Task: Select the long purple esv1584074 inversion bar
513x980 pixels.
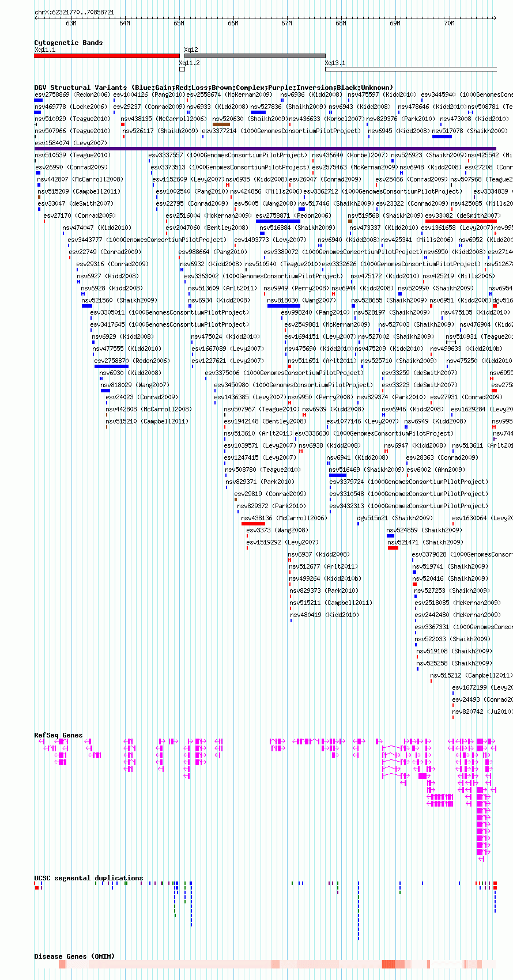Action: point(265,149)
